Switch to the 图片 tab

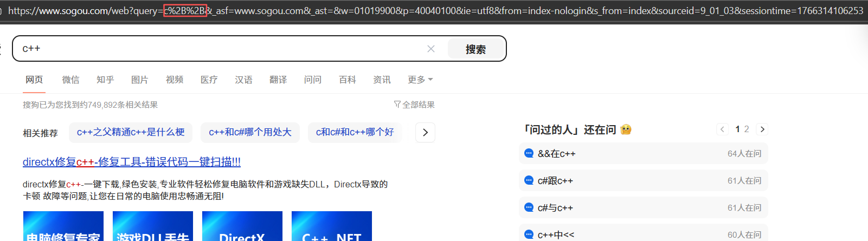point(140,80)
